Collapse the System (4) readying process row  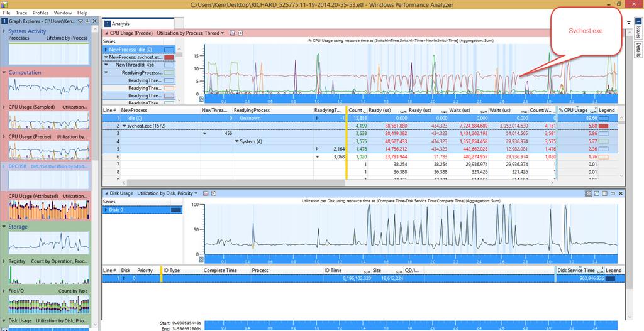[x=237, y=141]
